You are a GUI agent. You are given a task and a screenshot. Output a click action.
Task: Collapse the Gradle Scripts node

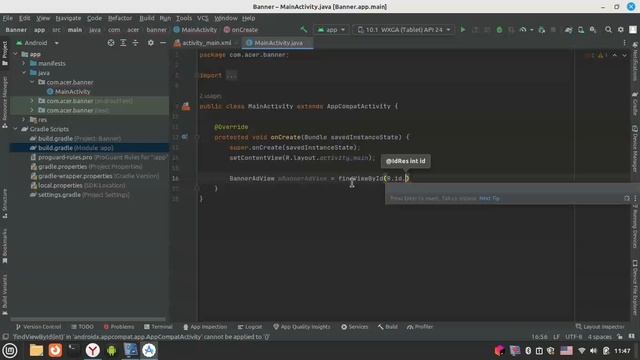tap(16, 129)
